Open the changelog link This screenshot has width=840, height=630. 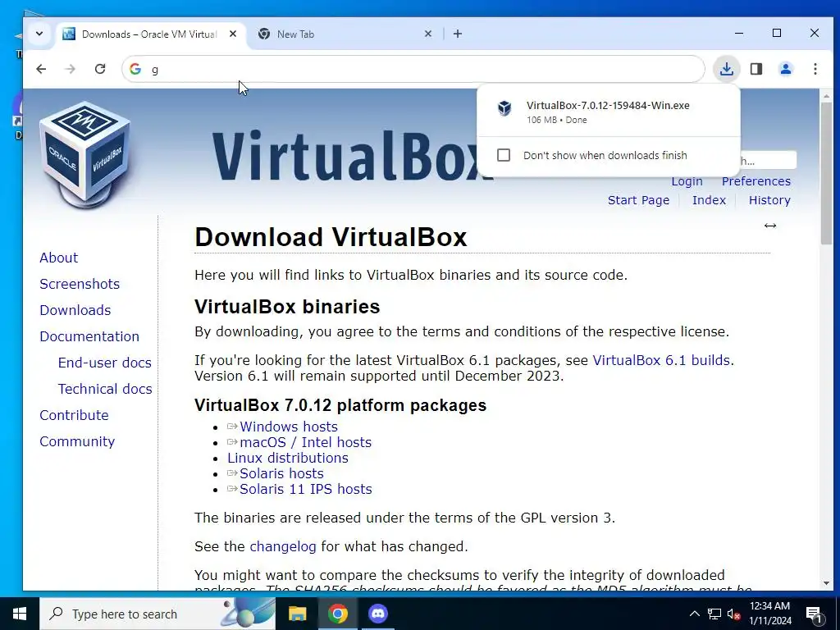[x=283, y=546]
